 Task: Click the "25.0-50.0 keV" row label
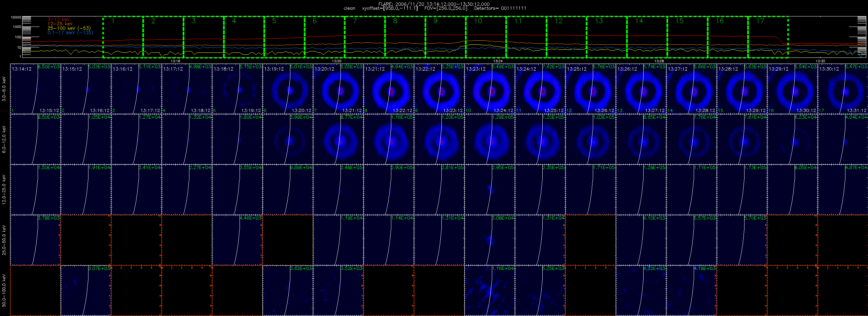click(4, 240)
